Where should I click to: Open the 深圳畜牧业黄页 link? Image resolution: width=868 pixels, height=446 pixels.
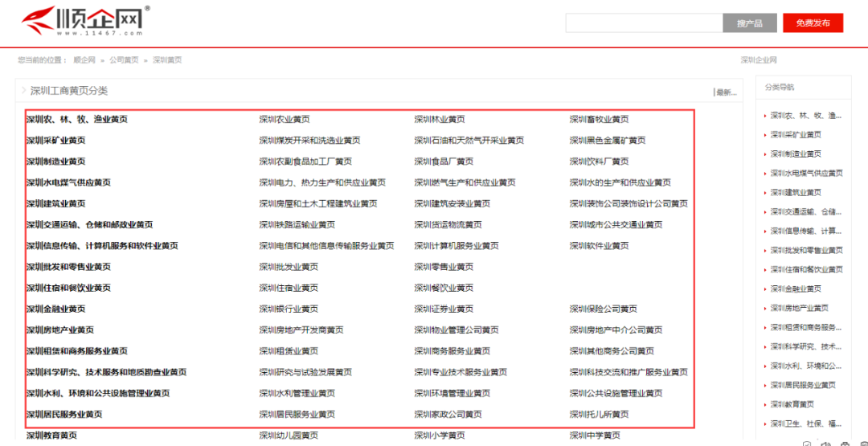pos(599,119)
